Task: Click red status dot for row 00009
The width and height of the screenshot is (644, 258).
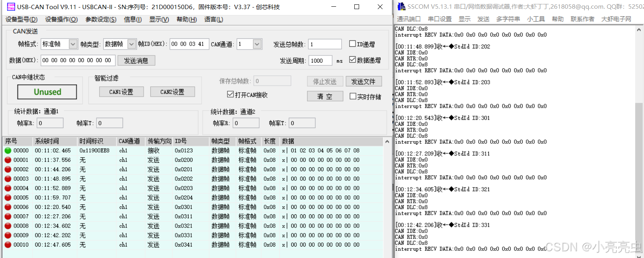Action: tap(8, 235)
